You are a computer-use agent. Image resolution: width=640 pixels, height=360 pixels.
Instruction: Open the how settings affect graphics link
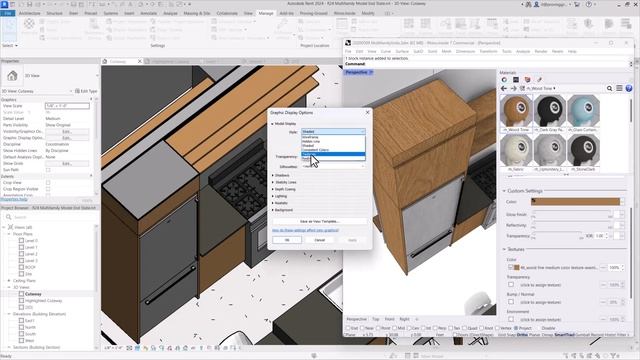click(305, 231)
